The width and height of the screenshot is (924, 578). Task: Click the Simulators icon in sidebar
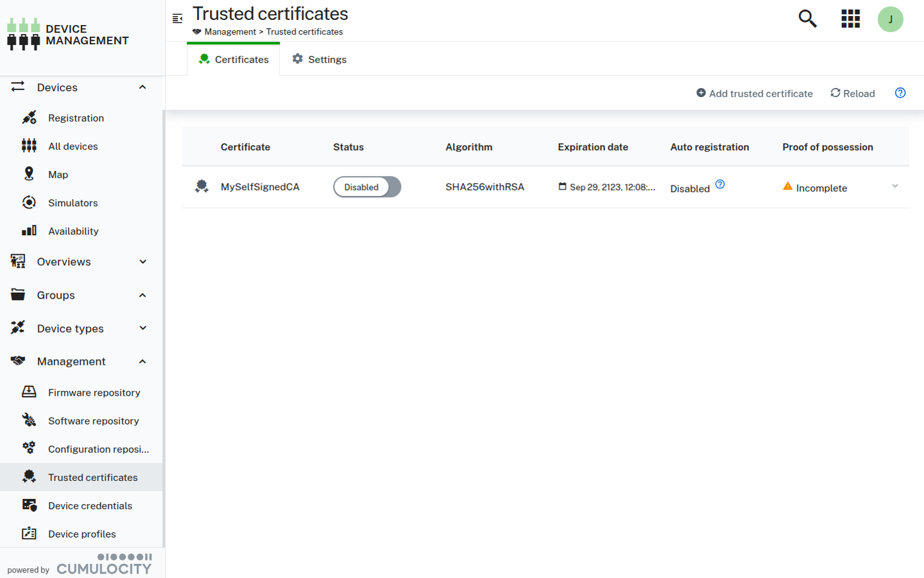point(29,202)
